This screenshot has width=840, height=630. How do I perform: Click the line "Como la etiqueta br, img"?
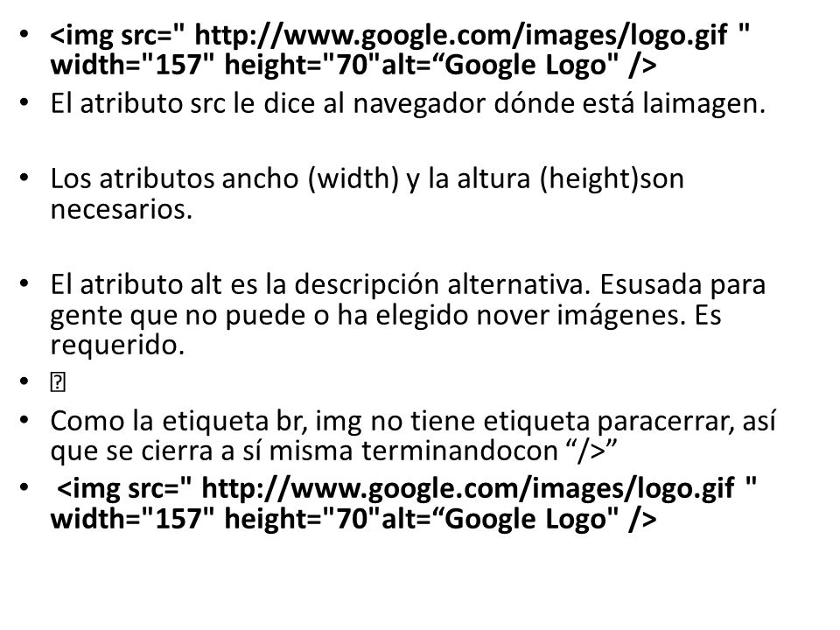412,421
